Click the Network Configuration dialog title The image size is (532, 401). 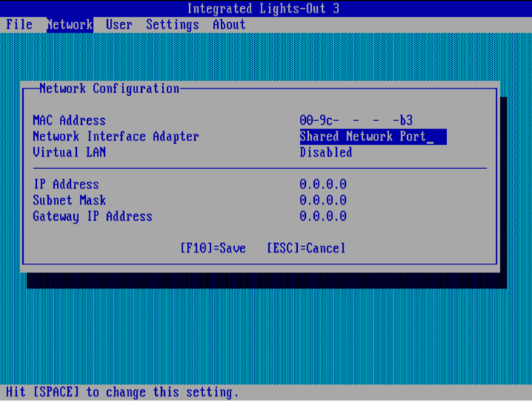click(109, 89)
